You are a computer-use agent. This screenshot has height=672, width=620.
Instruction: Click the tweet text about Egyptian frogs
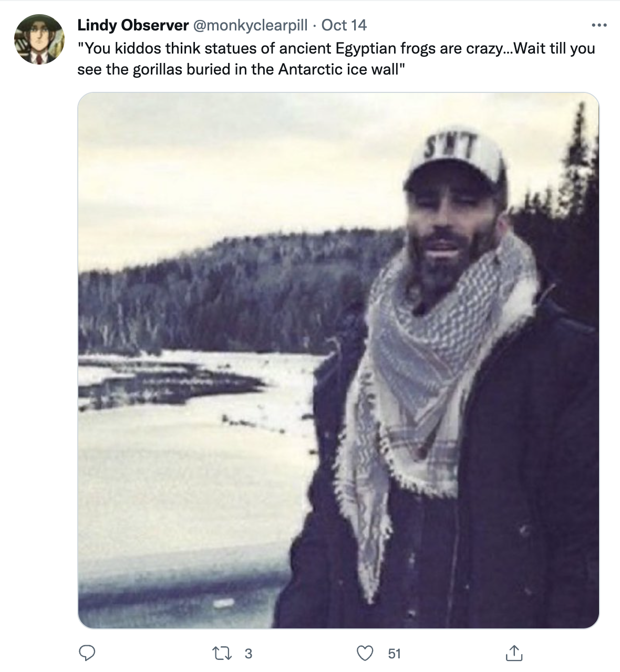click(336, 59)
